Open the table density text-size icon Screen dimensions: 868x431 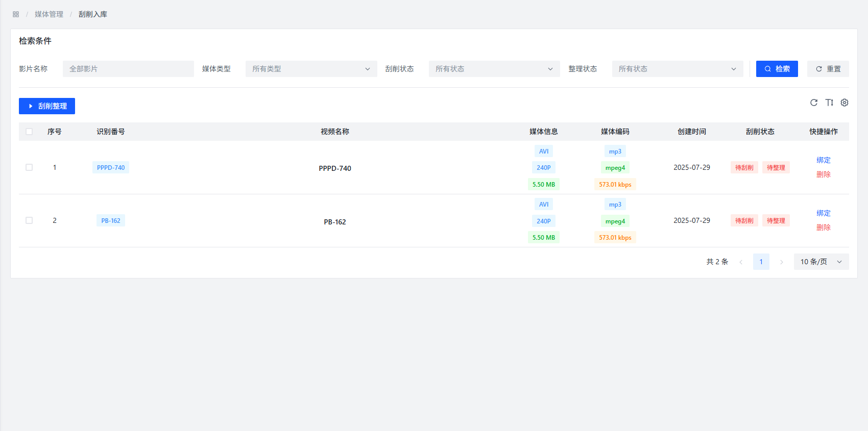pyautogui.click(x=829, y=103)
